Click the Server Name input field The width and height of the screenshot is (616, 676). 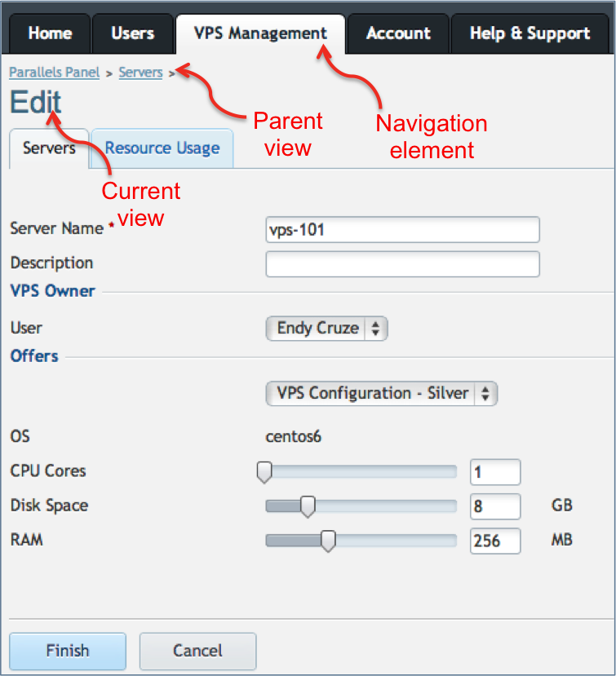pos(402,230)
